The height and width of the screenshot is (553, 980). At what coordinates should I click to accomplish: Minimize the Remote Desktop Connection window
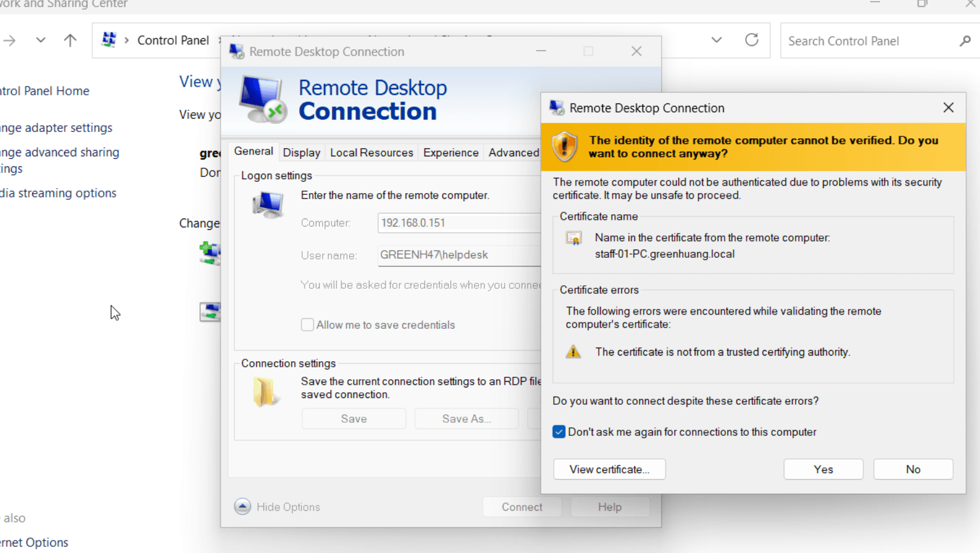point(541,51)
